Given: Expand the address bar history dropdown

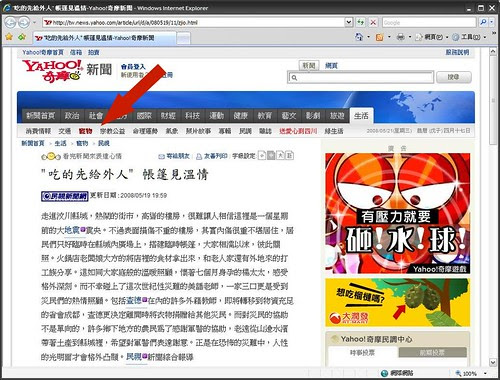Looking at the screenshot, I should (x=349, y=23).
